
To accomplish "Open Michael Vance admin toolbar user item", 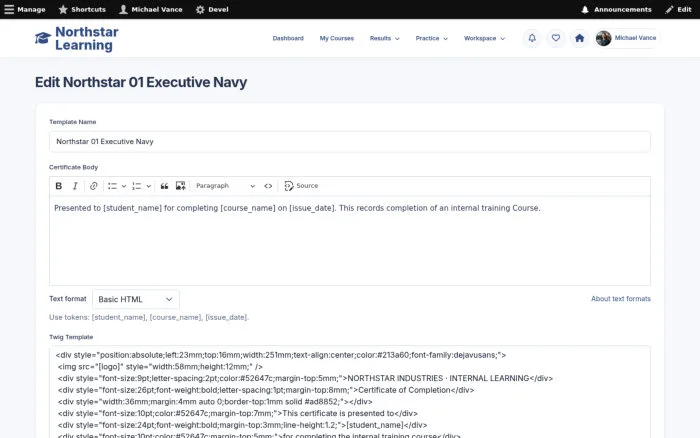I will (x=151, y=9).
